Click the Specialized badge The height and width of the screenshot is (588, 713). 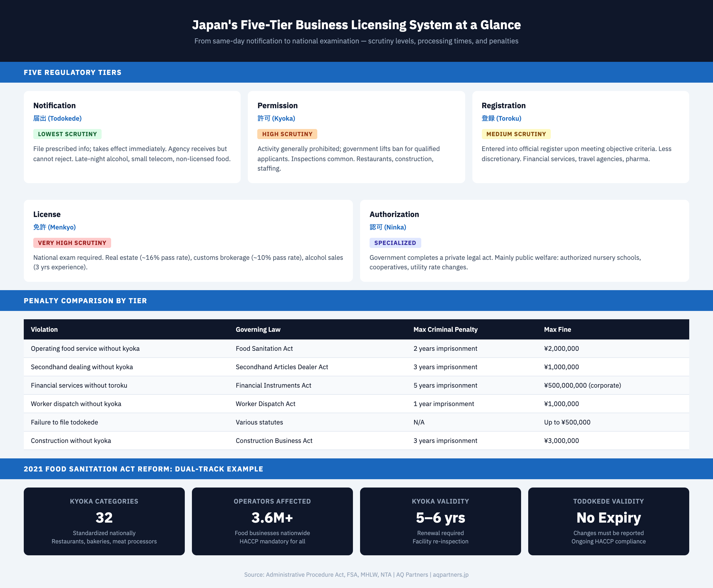point(395,243)
